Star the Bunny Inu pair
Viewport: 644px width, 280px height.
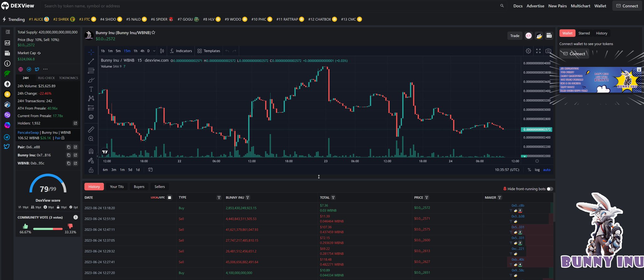(x=153, y=32)
